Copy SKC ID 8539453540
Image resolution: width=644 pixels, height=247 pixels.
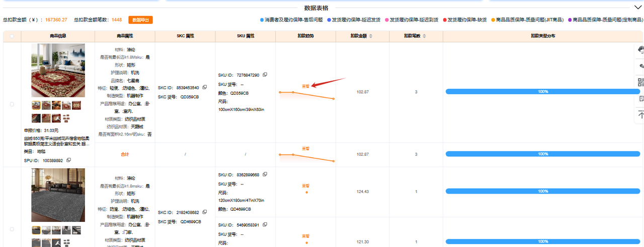point(204,87)
